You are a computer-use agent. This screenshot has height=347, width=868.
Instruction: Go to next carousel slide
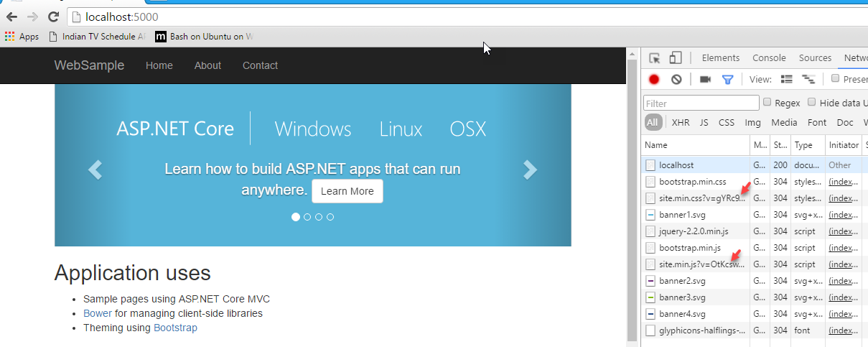tap(530, 170)
